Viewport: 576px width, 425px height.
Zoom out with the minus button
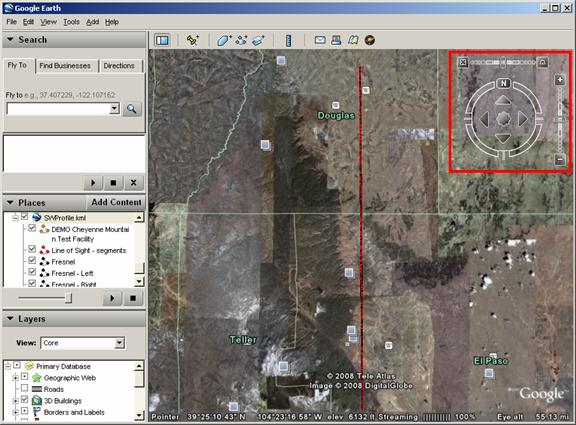coord(560,160)
